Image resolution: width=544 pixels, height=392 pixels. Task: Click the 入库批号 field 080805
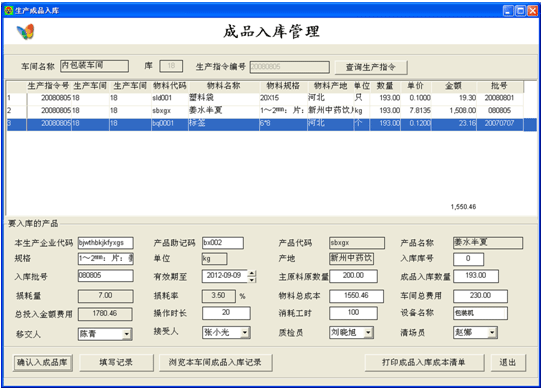[105, 276]
